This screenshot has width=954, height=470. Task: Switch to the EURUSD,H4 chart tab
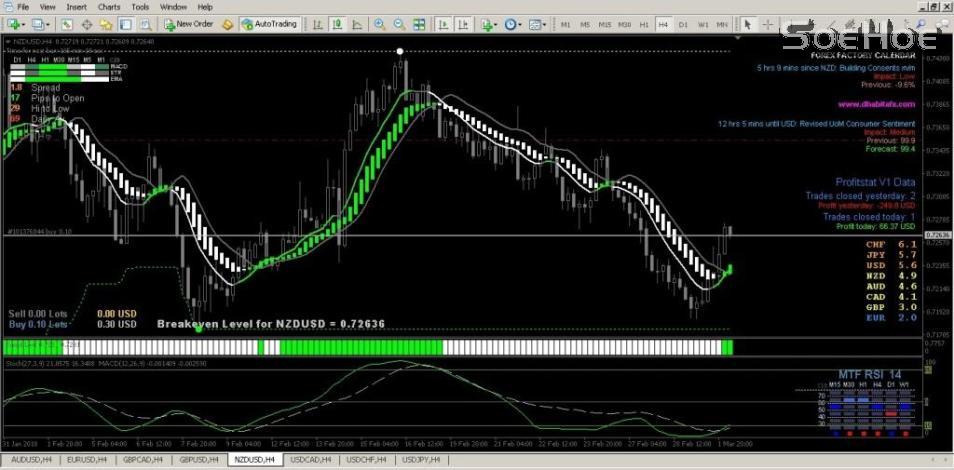pos(86,460)
